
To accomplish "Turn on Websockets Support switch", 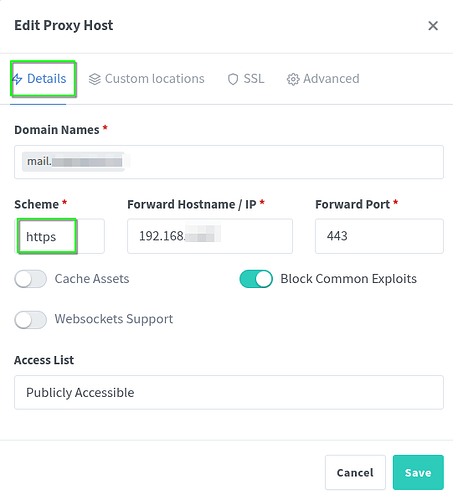I will point(30,320).
